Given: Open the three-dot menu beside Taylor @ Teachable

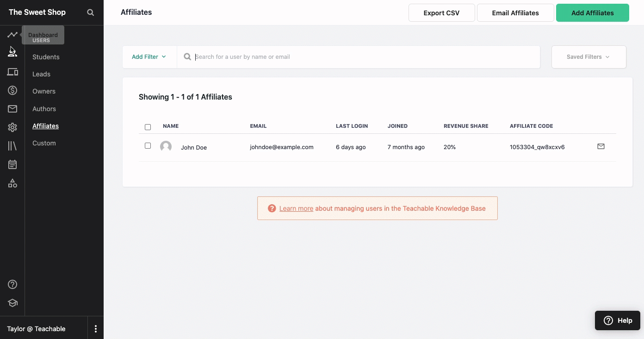Looking at the screenshot, I should tap(96, 329).
